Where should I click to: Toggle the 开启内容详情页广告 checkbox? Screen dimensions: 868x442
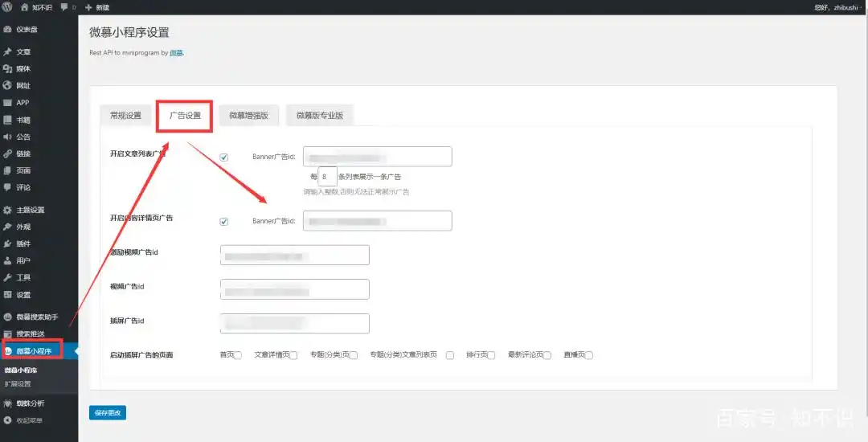(x=224, y=222)
